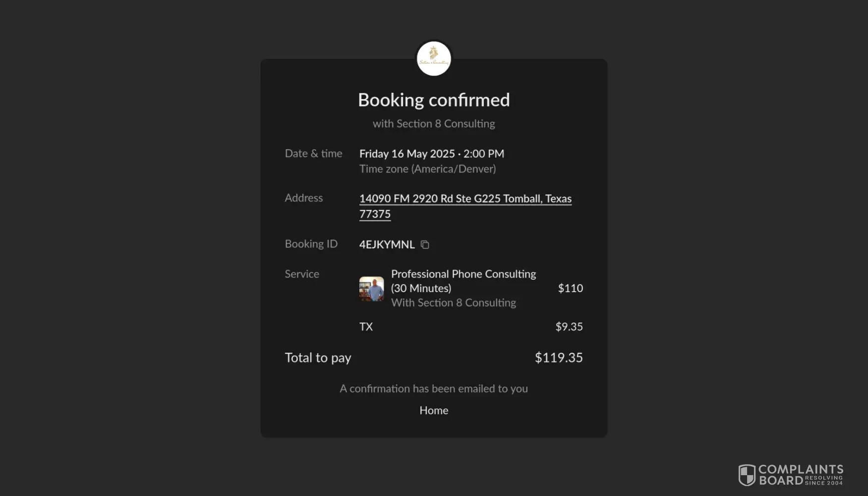Viewport: 868px width, 496px height.
Task: Click Professional Phone Consulting service name
Action: [x=463, y=274]
